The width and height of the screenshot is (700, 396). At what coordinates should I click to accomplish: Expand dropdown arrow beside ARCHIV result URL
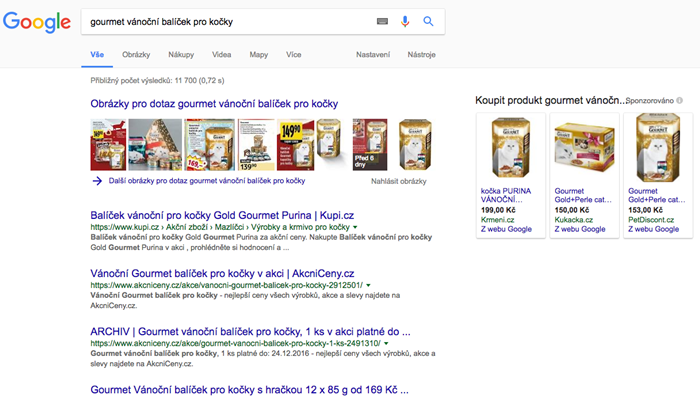(386, 343)
